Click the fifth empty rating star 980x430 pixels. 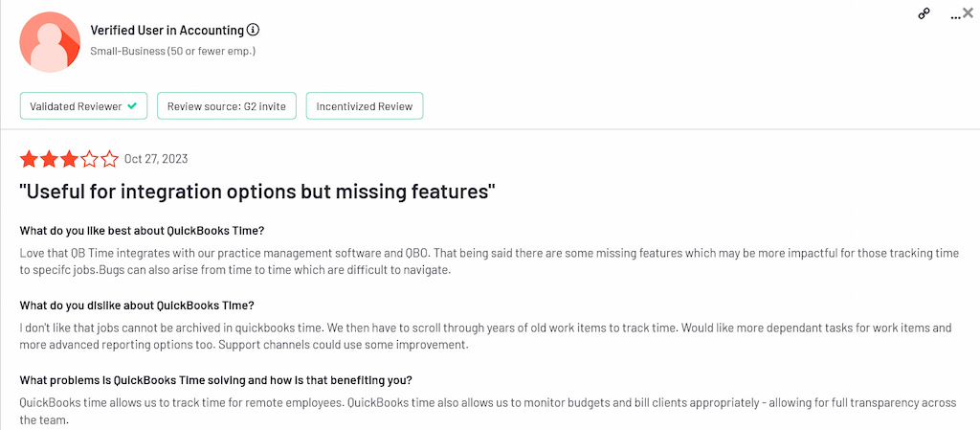tap(109, 159)
